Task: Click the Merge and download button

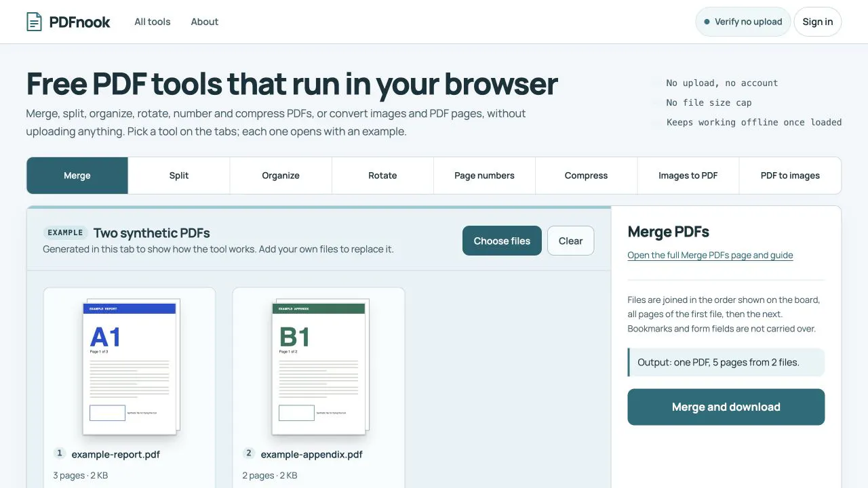Action: pos(726,407)
